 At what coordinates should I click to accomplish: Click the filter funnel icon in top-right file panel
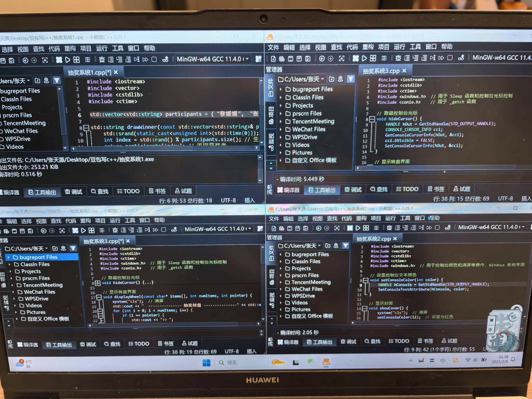click(x=351, y=79)
